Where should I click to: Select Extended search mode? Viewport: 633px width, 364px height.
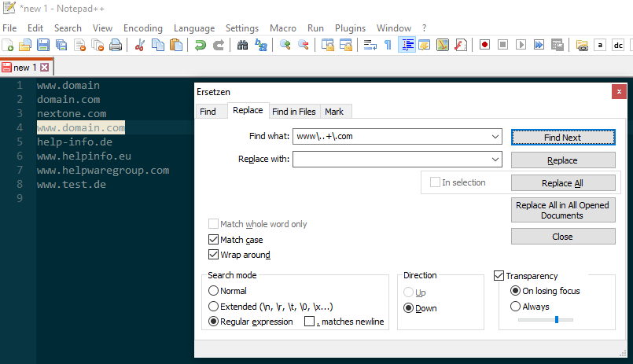[213, 307]
